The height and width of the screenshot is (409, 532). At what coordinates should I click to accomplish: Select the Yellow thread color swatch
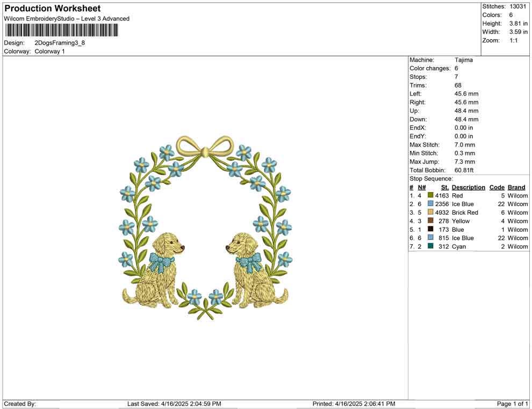click(430, 221)
